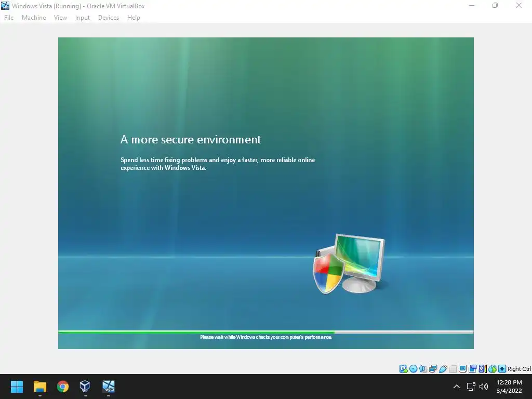This screenshot has width=532, height=399.
Task: Click the 'Spend less time fixing problems' text
Action: point(218,164)
